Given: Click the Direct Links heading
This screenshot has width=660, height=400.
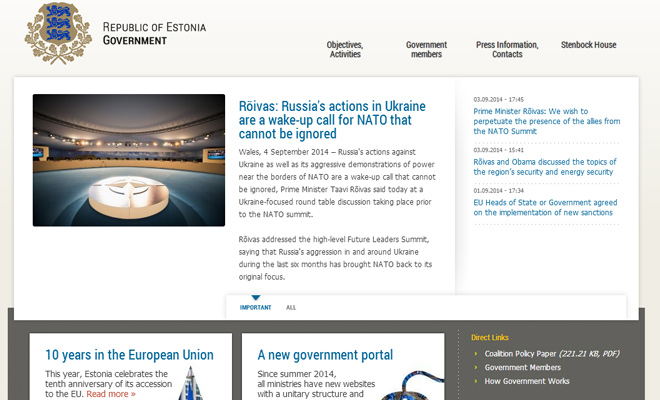Looking at the screenshot, I should (x=490, y=337).
